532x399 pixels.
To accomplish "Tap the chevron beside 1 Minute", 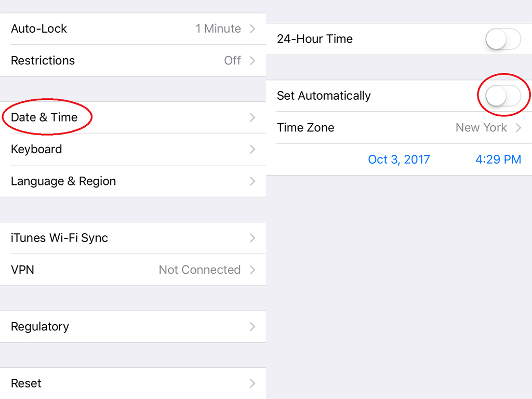I will [252, 29].
